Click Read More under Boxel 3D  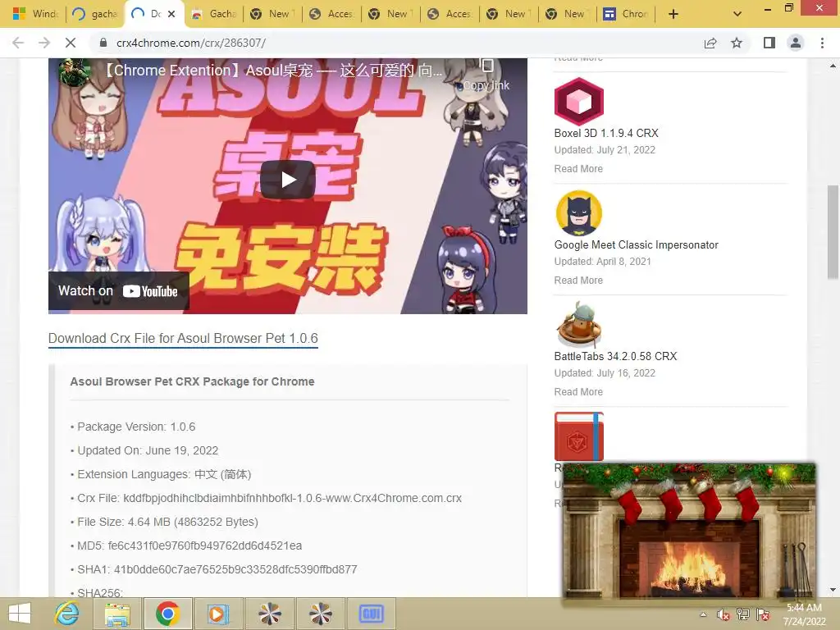(x=578, y=169)
